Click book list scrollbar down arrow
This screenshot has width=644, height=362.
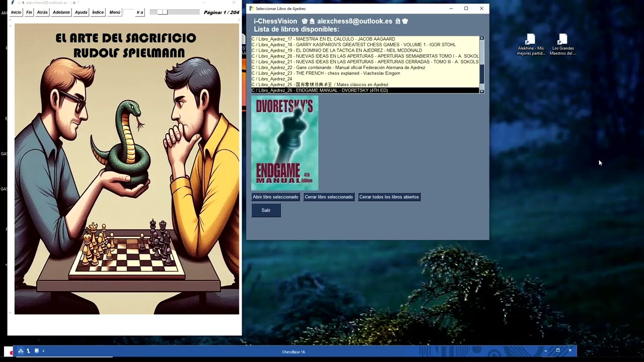[x=482, y=91]
